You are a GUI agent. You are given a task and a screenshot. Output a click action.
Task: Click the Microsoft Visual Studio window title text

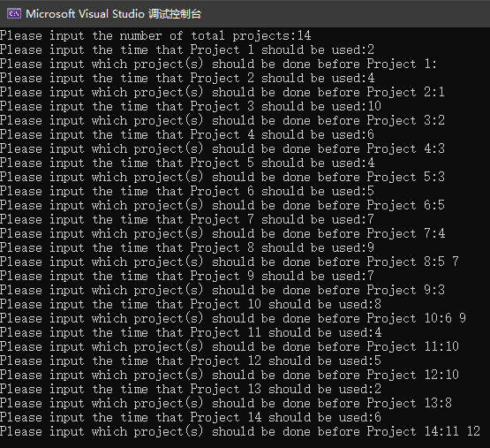[113, 14]
